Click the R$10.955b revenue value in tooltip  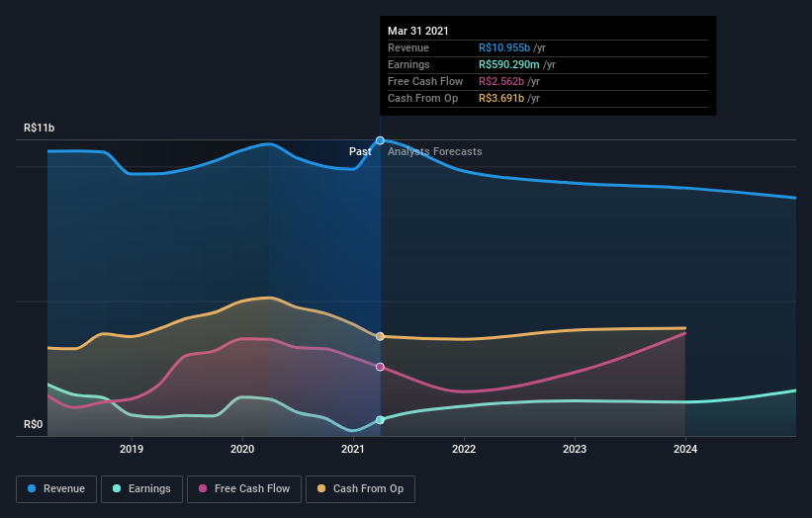(x=504, y=47)
